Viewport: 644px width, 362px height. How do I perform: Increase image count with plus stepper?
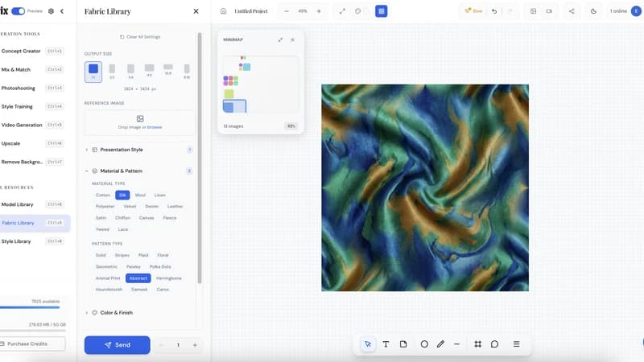pyautogui.click(x=195, y=345)
